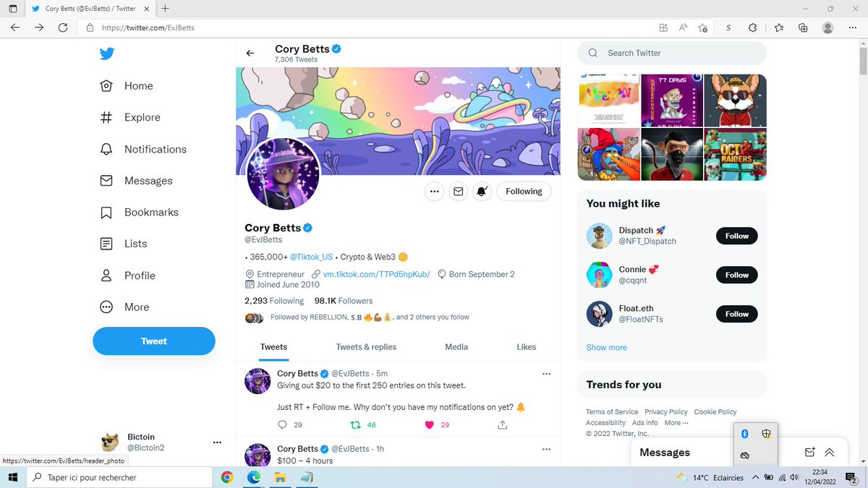Image resolution: width=868 pixels, height=488 pixels.
Task: Open Home from the sidebar
Action: coord(127,85)
